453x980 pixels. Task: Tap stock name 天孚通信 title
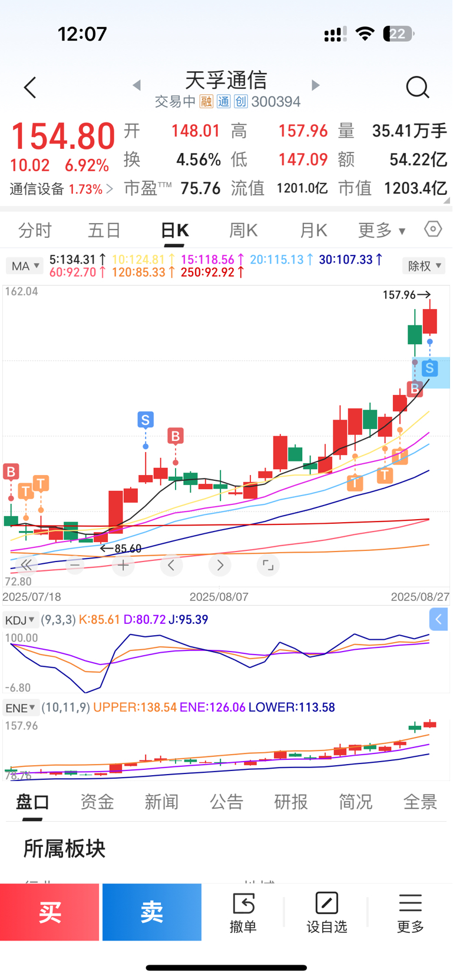point(226,79)
